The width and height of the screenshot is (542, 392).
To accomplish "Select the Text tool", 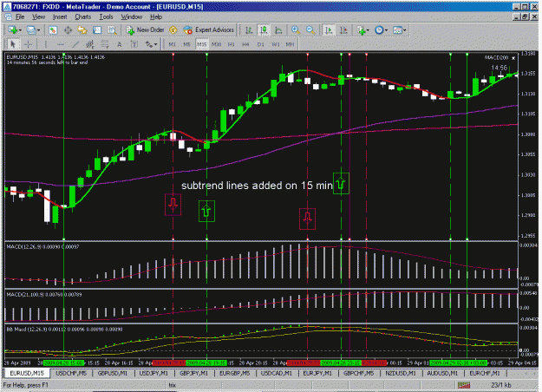I will tap(120, 44).
